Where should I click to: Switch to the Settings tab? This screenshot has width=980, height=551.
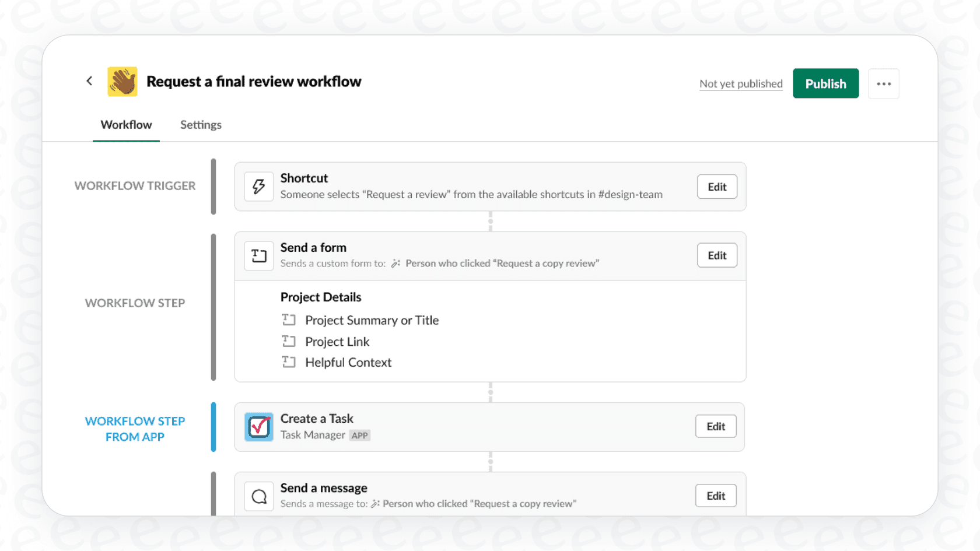click(201, 124)
